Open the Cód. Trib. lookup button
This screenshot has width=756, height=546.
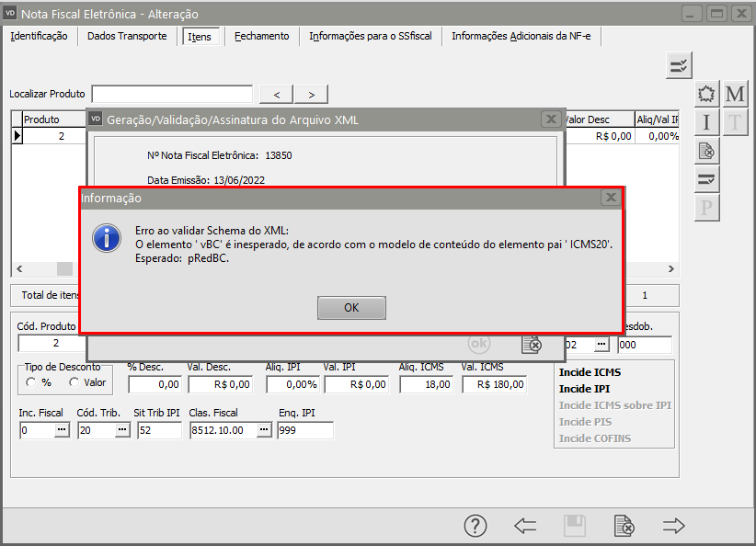pos(121,430)
